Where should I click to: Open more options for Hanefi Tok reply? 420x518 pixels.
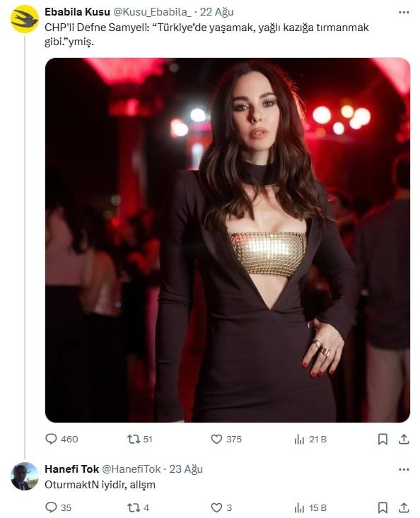click(404, 469)
